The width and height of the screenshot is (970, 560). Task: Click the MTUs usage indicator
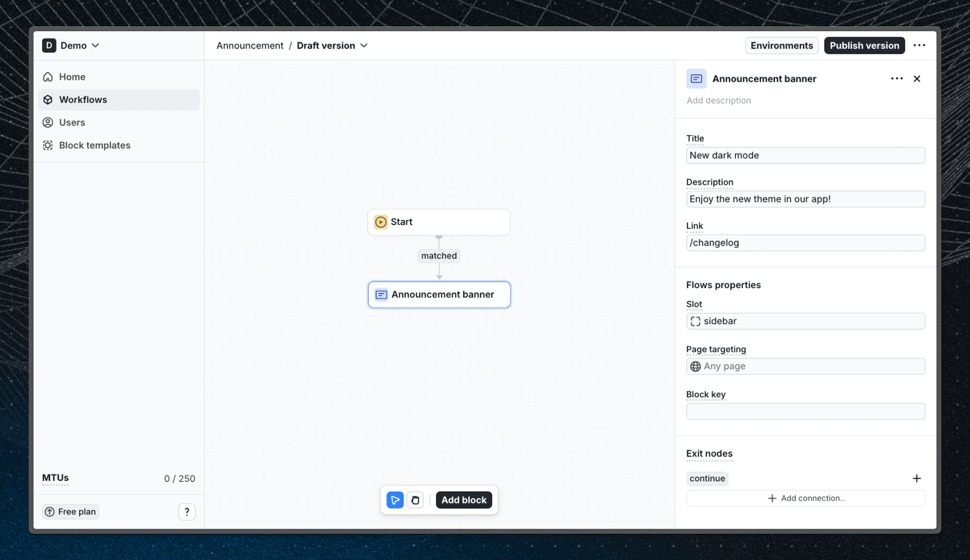click(55, 478)
